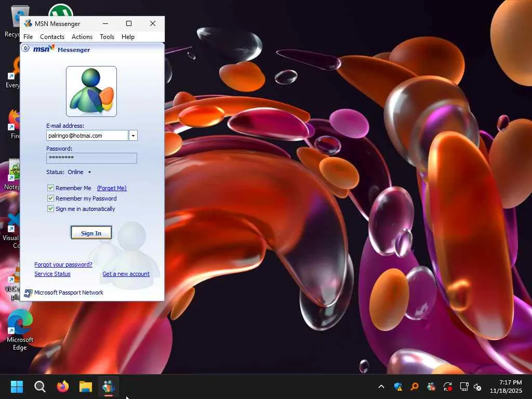Screen dimensions: 532x399
Task: Open the Tools menu
Action: point(107,37)
